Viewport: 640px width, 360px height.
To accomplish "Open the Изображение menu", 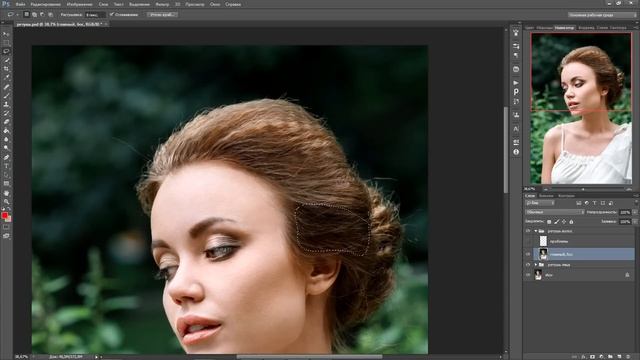I will click(x=79, y=4).
